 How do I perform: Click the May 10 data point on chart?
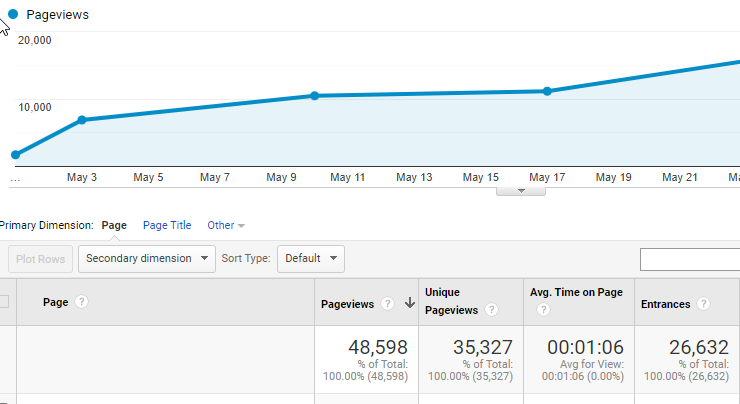pos(315,96)
